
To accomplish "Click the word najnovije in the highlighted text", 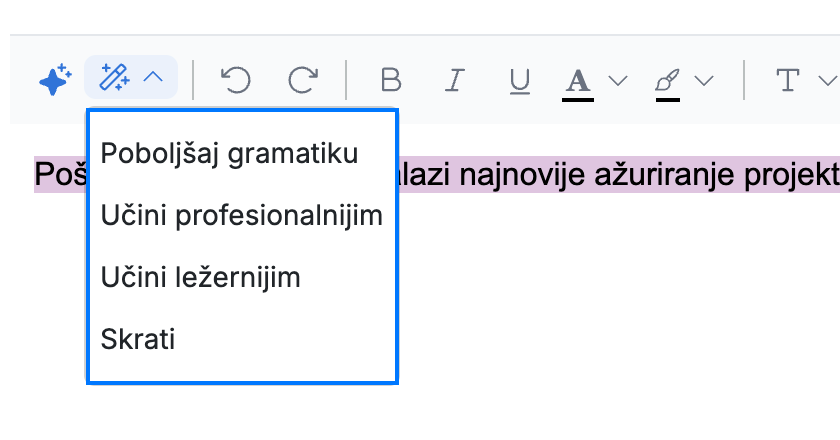I will click(x=522, y=174).
